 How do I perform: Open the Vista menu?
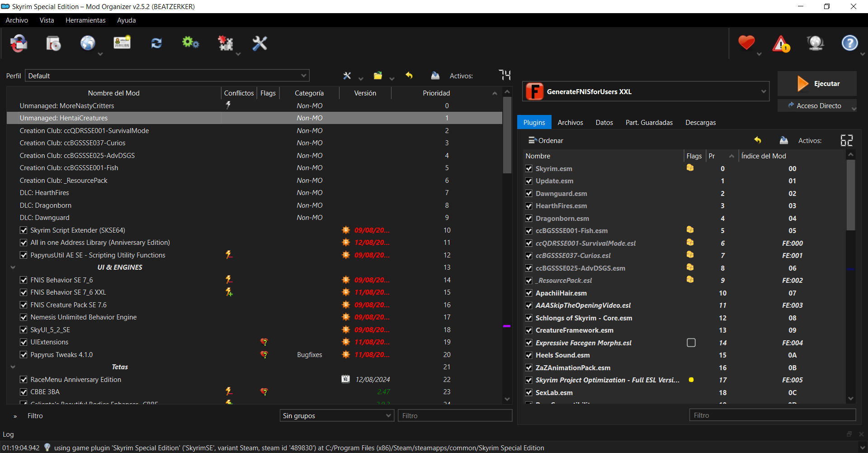coord(47,20)
